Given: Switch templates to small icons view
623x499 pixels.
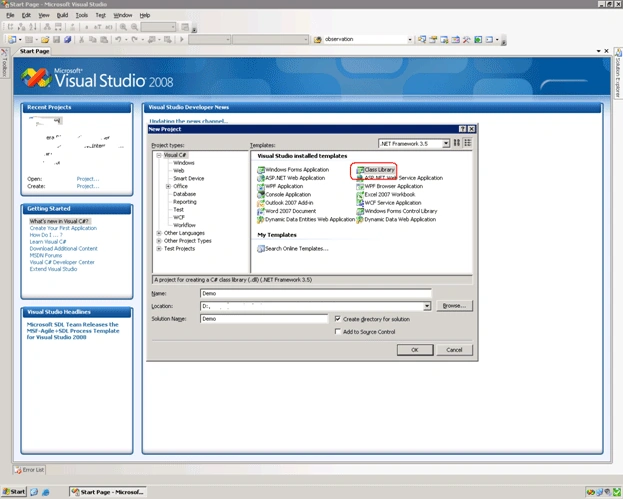Looking at the screenshot, I should click(x=468, y=143).
